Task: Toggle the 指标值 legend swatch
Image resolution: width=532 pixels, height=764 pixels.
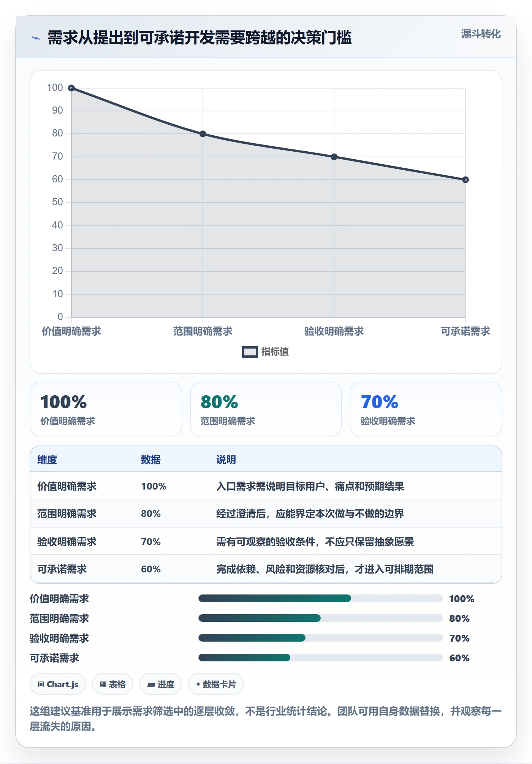Action: 250,352
